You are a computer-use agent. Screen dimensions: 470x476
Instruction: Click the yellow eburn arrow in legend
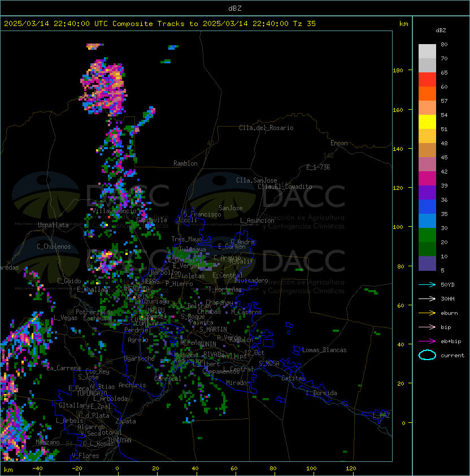427,313
